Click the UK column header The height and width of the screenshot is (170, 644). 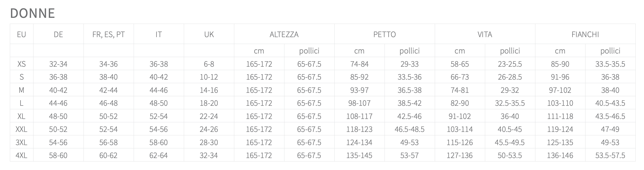(x=209, y=34)
